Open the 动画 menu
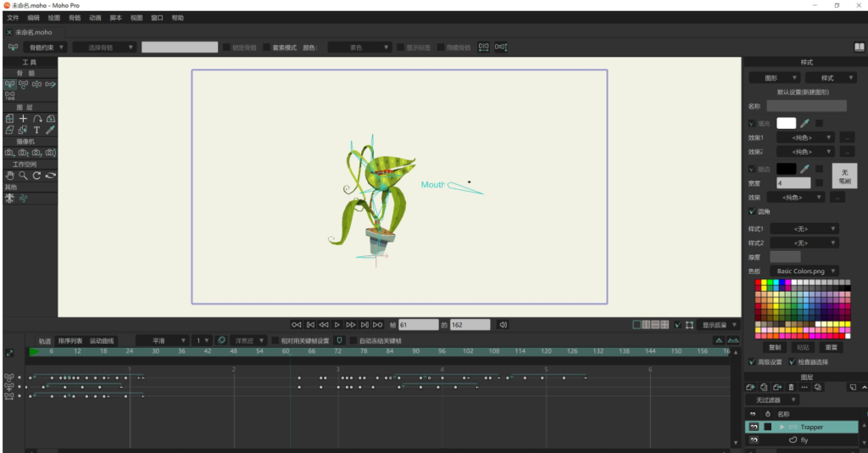This screenshot has height=453, width=868. [95, 18]
